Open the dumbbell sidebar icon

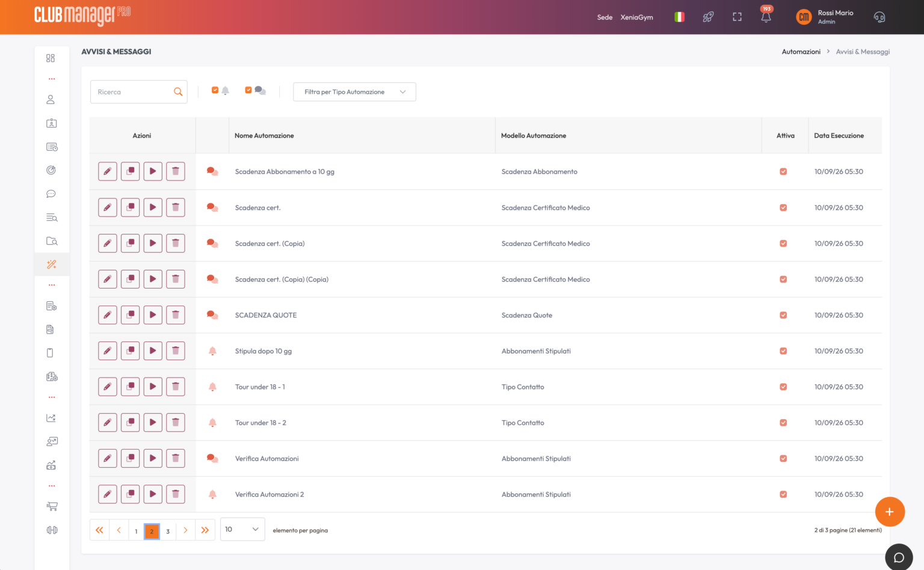coord(52,530)
